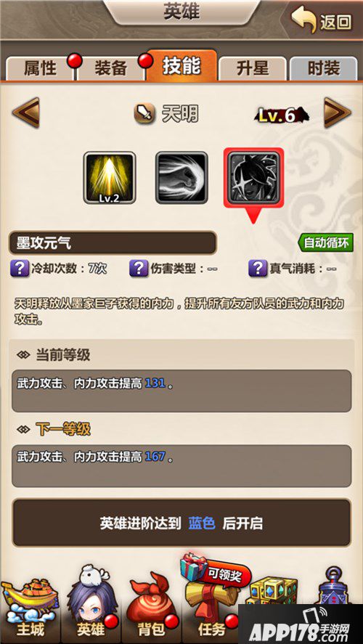This screenshot has width=363, height=644.
Task: Open the 英雄 character icon in bottom bar
Action: 92,606
